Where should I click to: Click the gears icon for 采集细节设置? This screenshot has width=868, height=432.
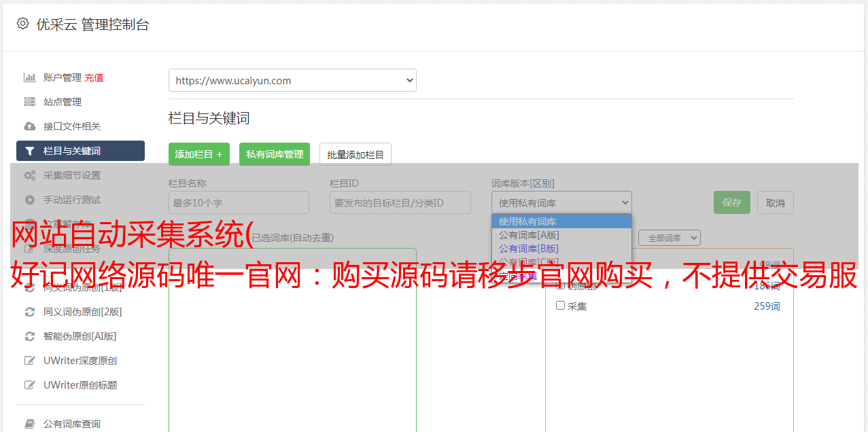[30, 175]
